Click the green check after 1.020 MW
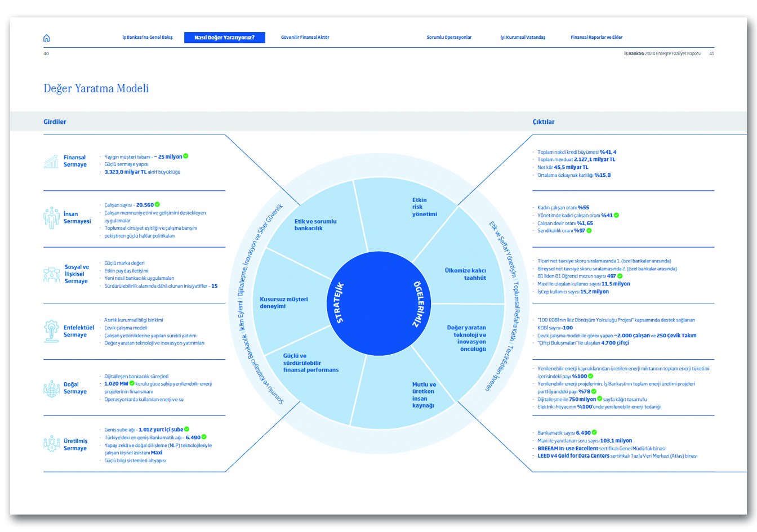 point(132,383)
